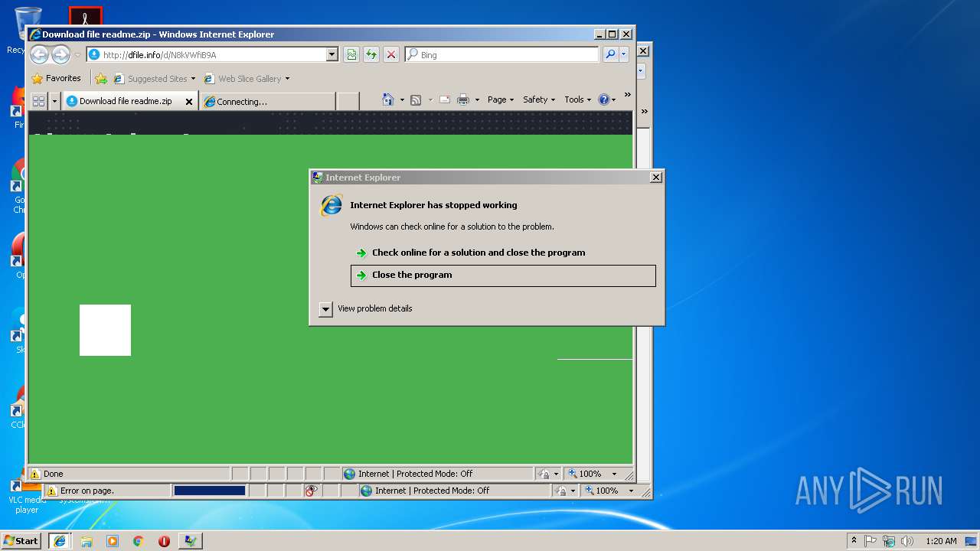
Task: Click the Read Mail envelope icon
Action: [444, 99]
